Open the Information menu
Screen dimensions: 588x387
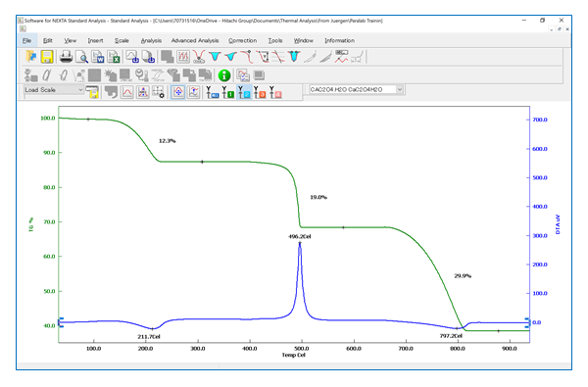coord(339,40)
